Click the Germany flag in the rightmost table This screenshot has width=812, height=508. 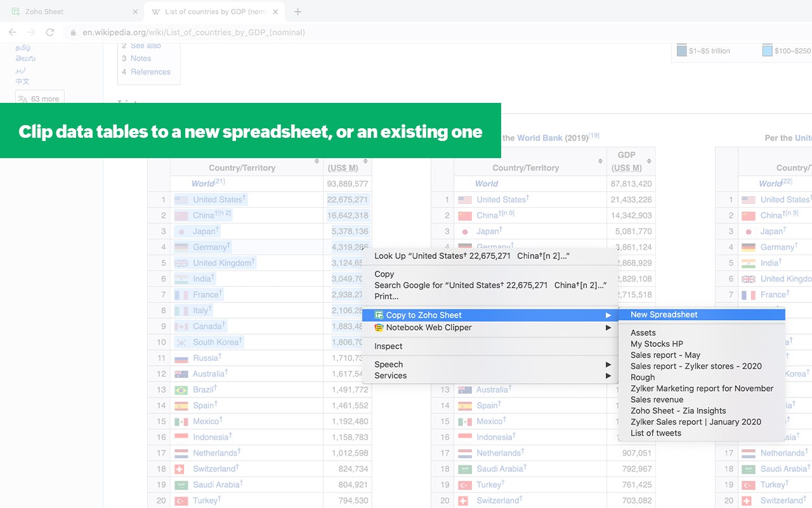click(749, 247)
